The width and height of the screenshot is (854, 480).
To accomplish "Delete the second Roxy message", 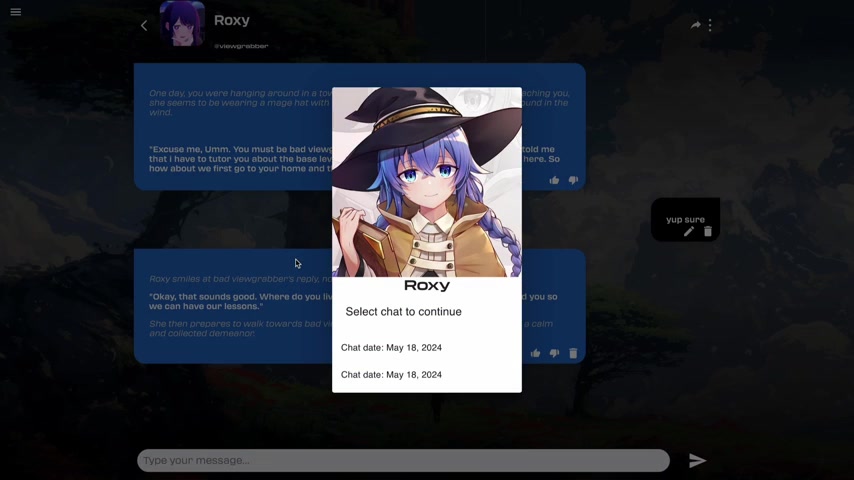I will [x=573, y=353].
